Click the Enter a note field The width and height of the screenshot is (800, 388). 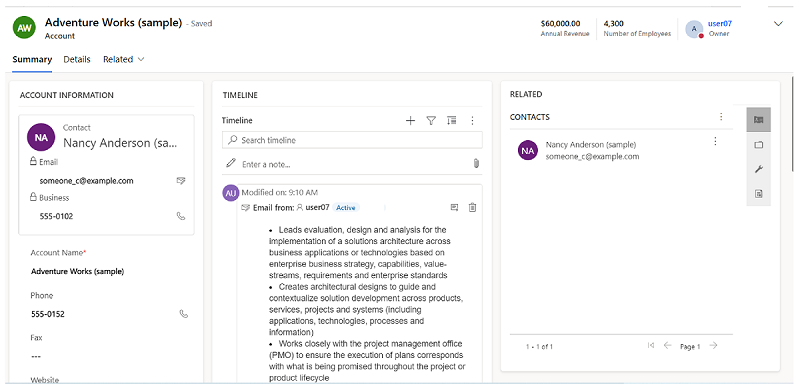(352, 164)
